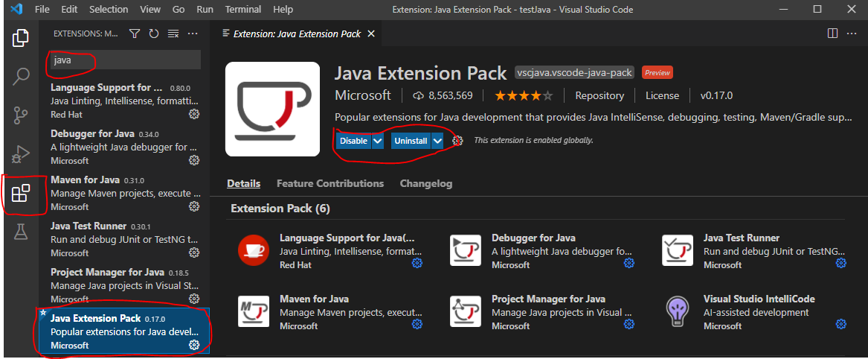This screenshot has width=868, height=359.
Task: Click gear on Visual Studio IntelliCode card
Action: pyautogui.click(x=841, y=323)
